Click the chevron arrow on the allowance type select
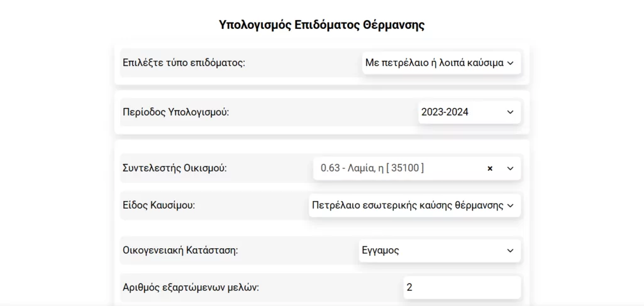The width and height of the screenshot is (644, 306). coord(510,63)
